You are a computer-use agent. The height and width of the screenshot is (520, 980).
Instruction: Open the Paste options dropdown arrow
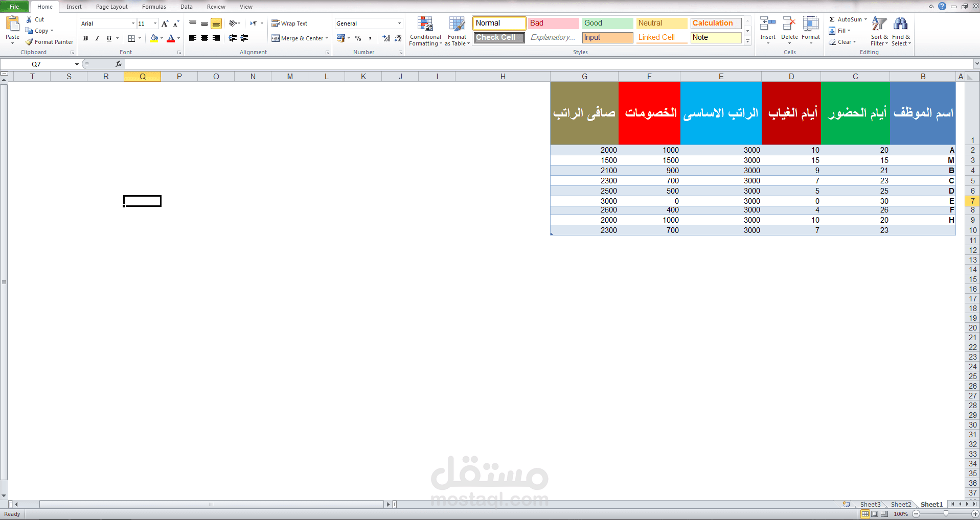coord(12,43)
